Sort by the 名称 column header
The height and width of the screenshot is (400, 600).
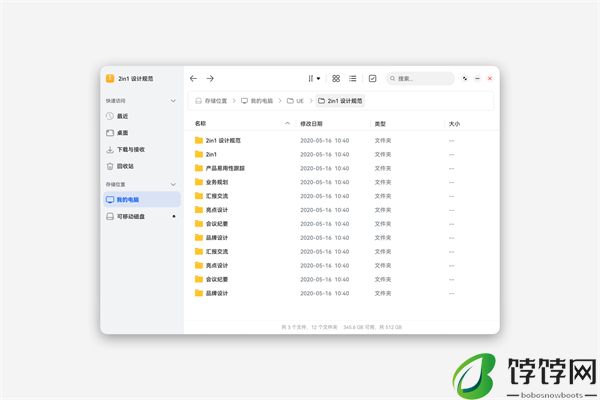201,124
